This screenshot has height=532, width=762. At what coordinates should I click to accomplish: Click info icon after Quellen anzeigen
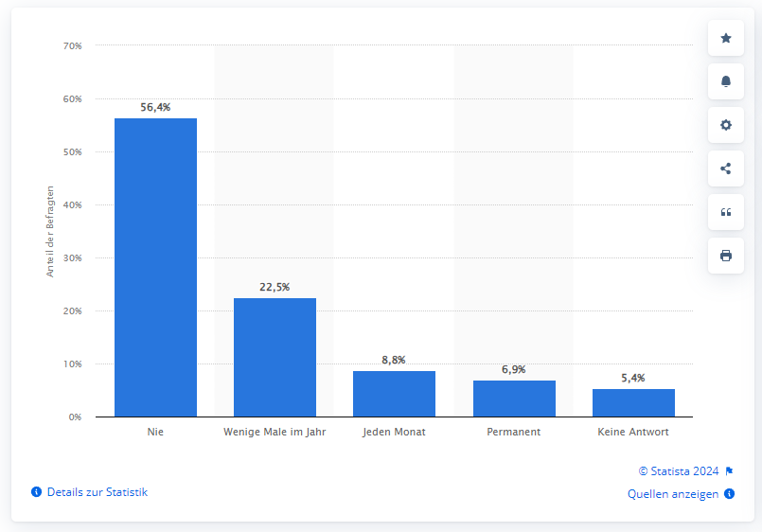[729, 493]
